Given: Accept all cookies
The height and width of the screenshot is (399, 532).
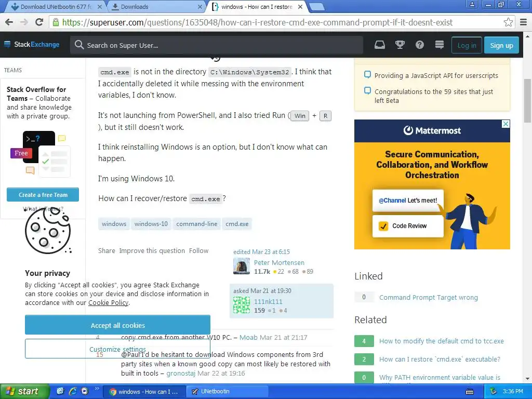Looking at the screenshot, I should pos(117,325).
